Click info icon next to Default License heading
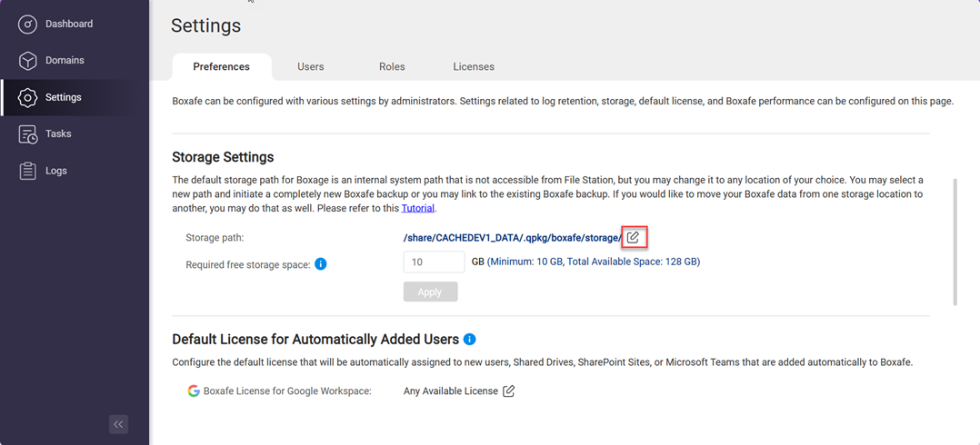 (469, 340)
